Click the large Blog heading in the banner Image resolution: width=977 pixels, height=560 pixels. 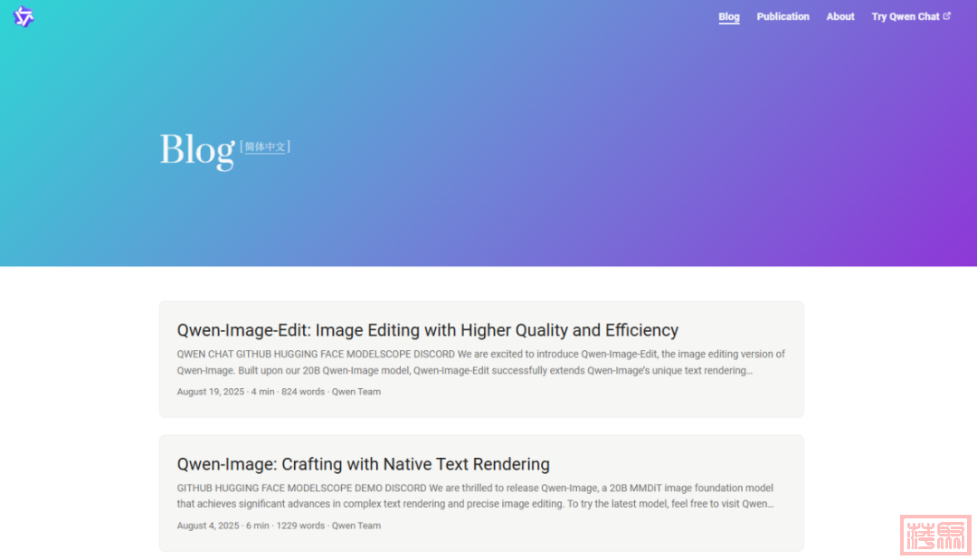196,150
